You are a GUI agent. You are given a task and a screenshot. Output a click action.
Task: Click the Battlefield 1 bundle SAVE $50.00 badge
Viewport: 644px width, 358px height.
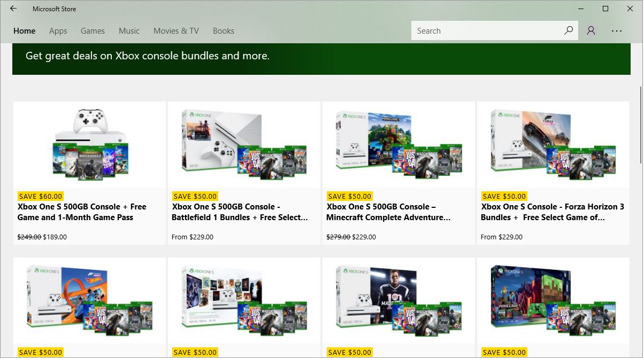click(x=195, y=196)
